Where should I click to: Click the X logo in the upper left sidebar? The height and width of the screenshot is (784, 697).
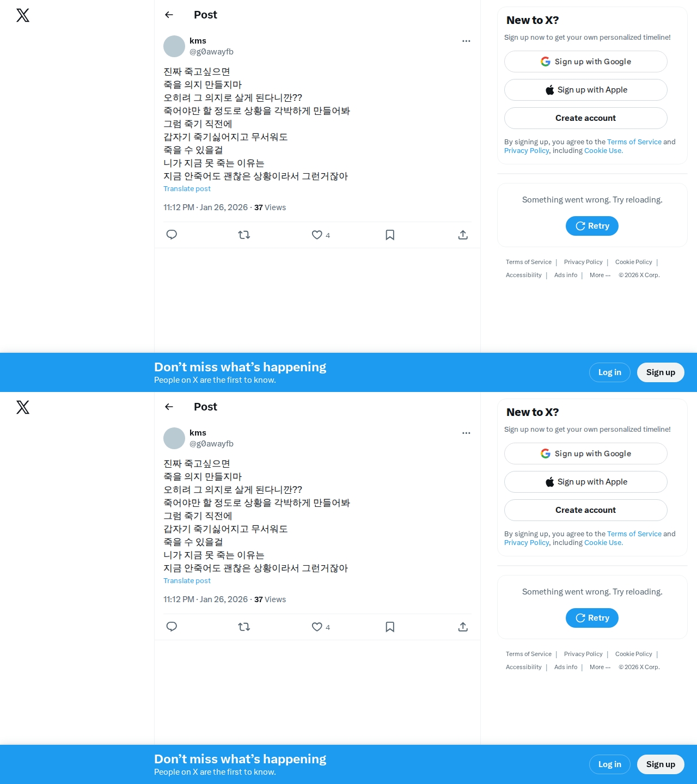point(23,15)
